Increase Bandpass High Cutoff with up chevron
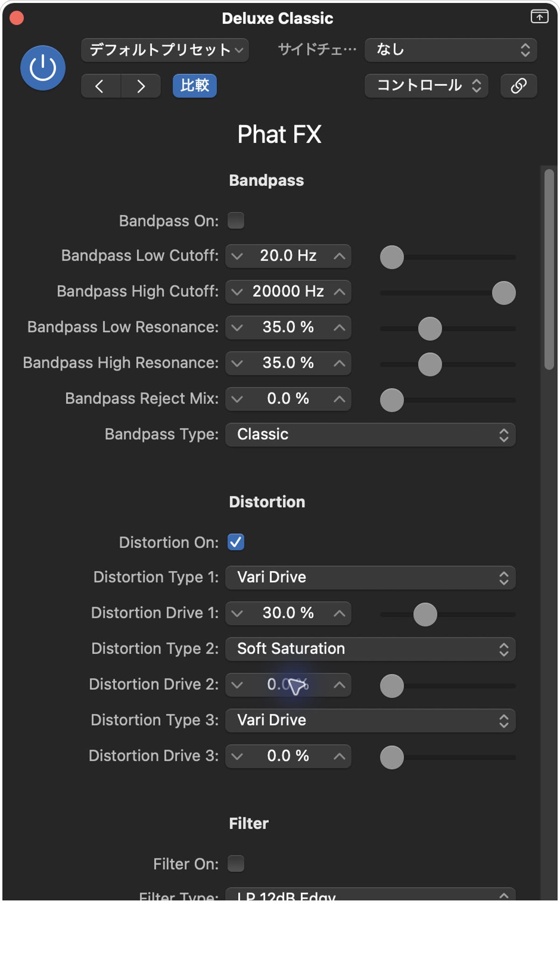 [340, 292]
